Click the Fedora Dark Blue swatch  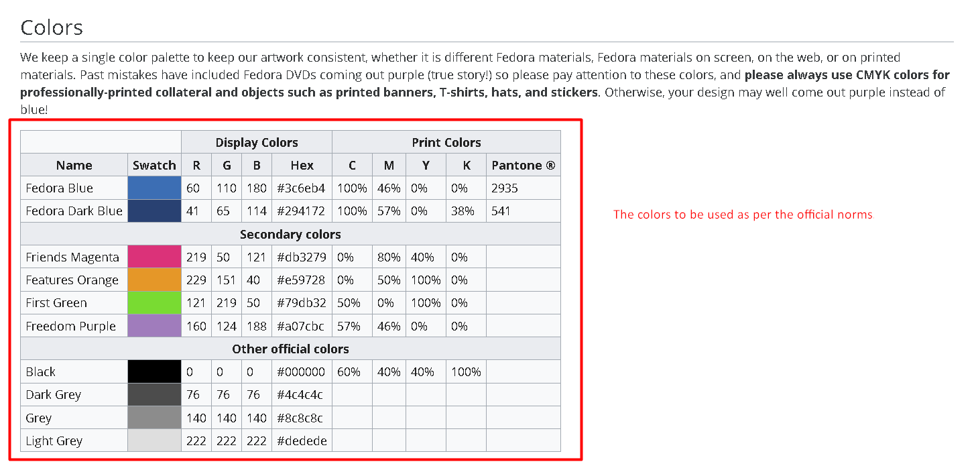pos(154,211)
